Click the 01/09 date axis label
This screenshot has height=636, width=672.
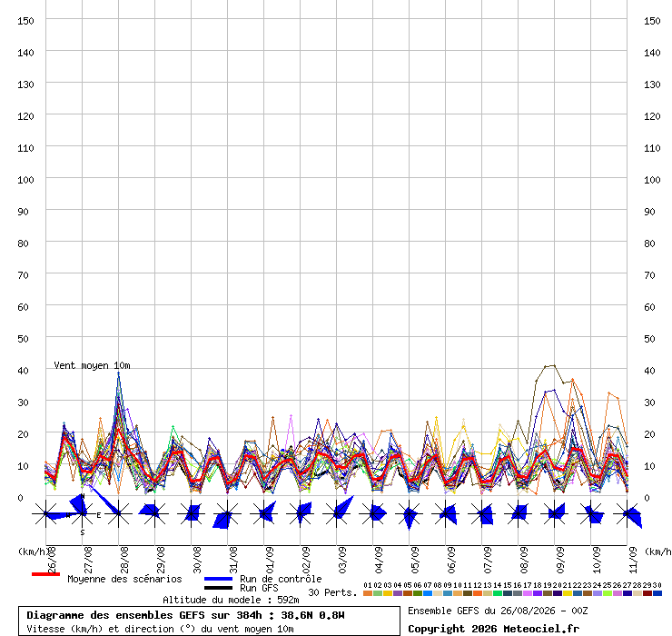(x=270, y=560)
